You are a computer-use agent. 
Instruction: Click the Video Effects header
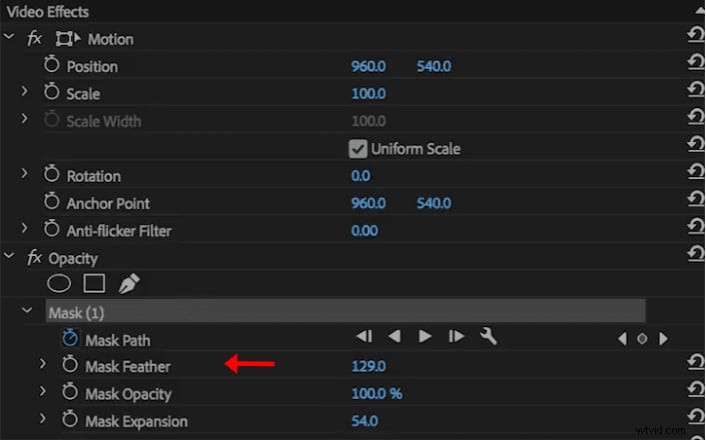[48, 12]
